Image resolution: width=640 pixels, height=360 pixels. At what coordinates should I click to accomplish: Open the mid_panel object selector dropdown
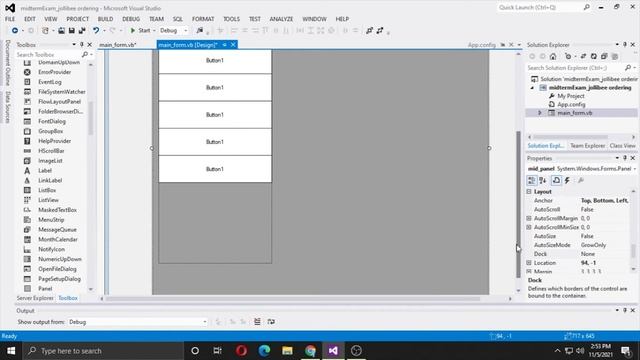[635, 169]
